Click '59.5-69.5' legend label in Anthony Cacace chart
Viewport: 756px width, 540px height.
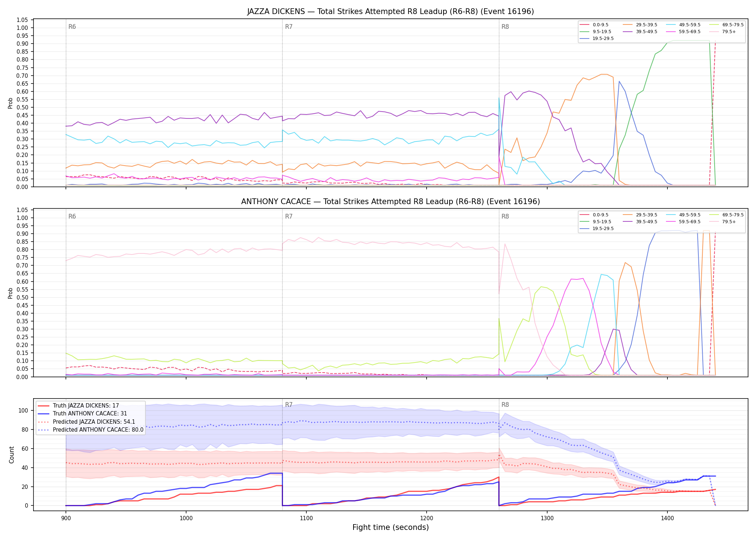tap(690, 222)
